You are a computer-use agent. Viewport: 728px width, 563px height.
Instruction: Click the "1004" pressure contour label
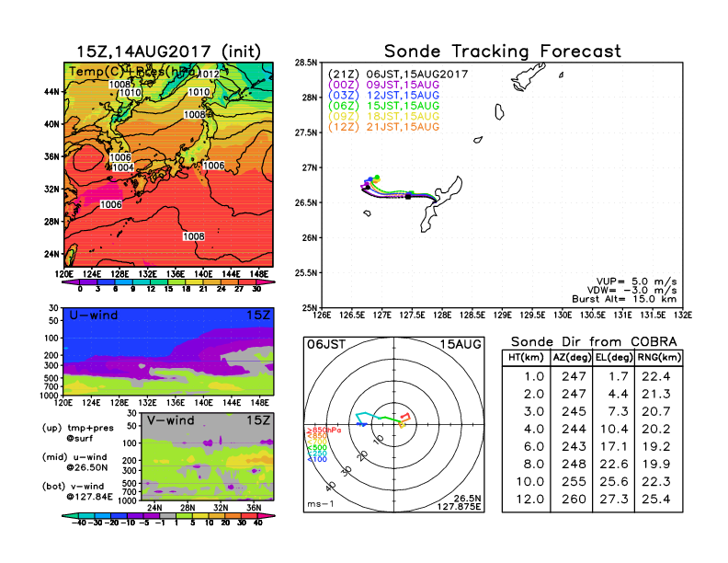coord(123,167)
